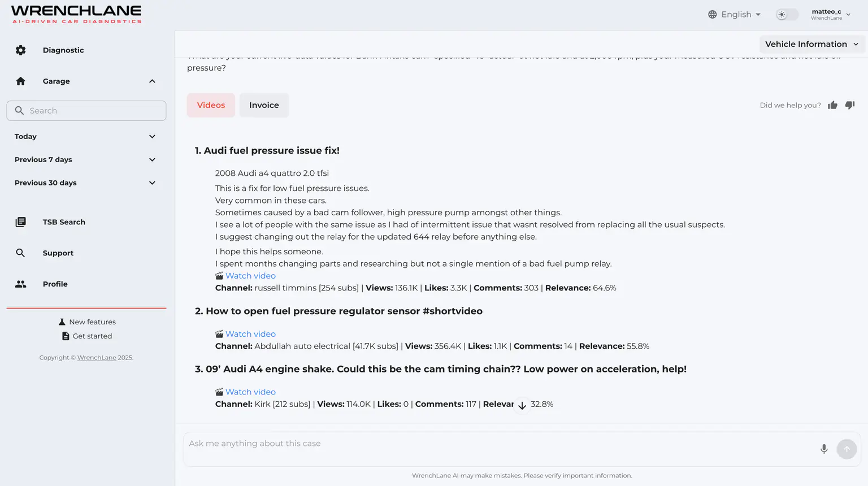
Task: Click the Profile people icon
Action: pyautogui.click(x=21, y=284)
